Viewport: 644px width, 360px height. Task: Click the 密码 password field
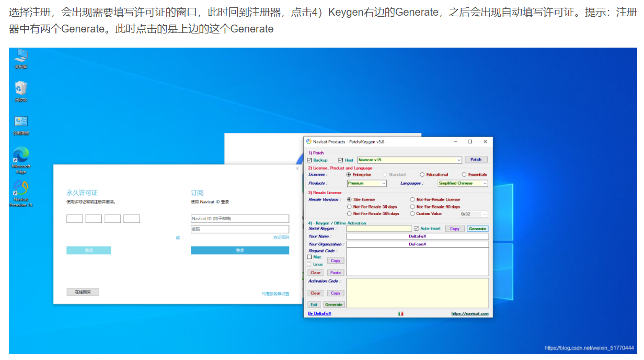(240, 229)
